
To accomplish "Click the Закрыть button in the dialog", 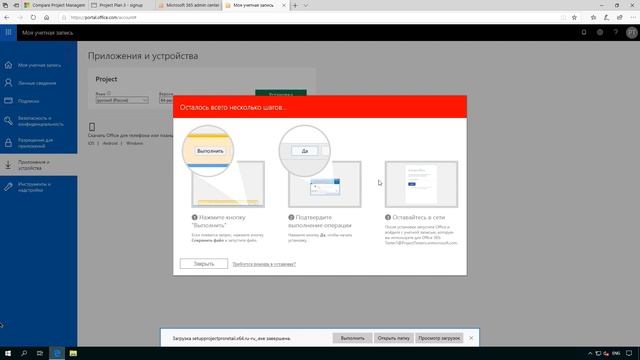I will point(204,264).
